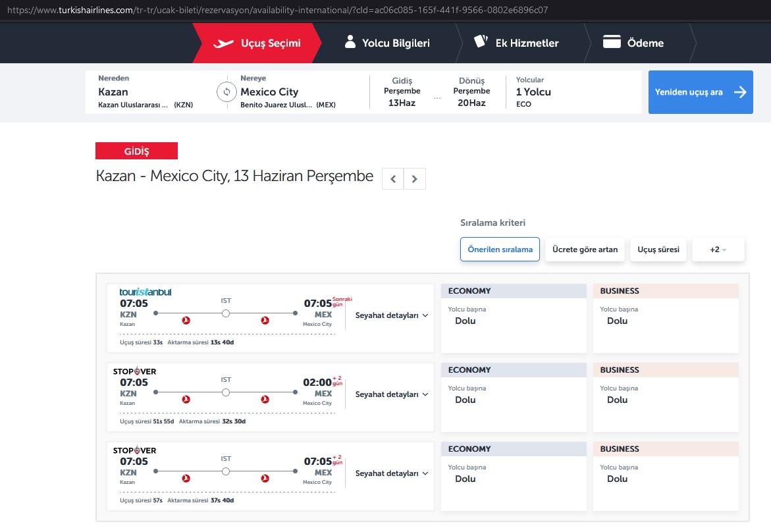
Task: Open the Yolcular 1 Yolcu ECO selector
Action: [x=533, y=92]
